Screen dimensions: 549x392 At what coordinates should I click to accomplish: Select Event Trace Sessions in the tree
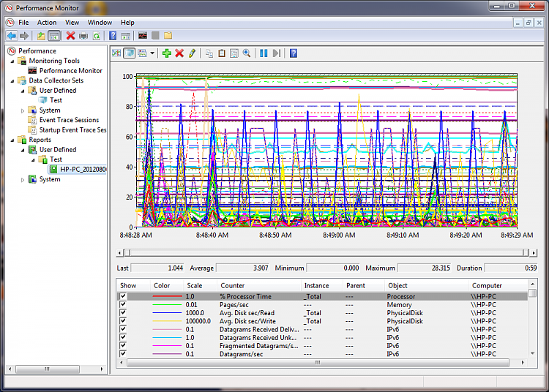point(69,120)
